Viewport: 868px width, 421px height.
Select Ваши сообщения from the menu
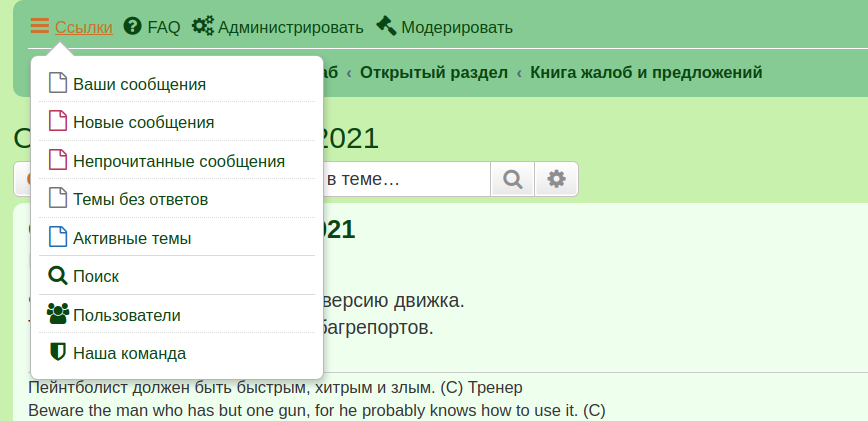point(139,84)
